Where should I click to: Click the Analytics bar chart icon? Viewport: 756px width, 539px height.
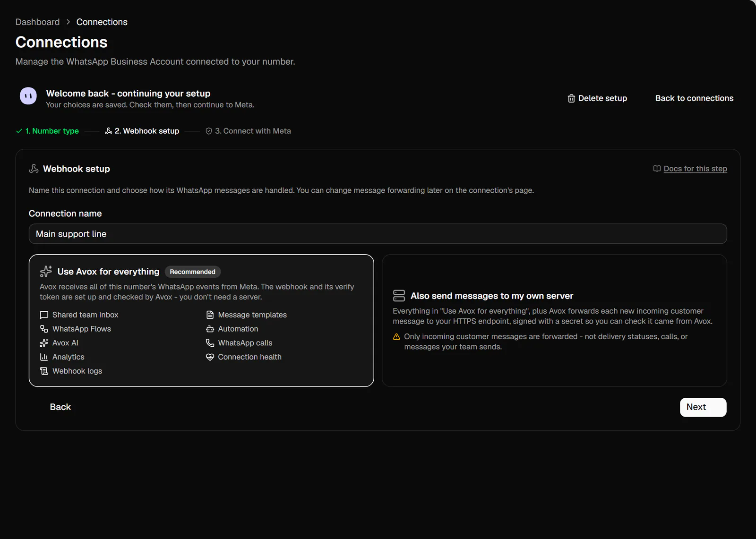(44, 357)
